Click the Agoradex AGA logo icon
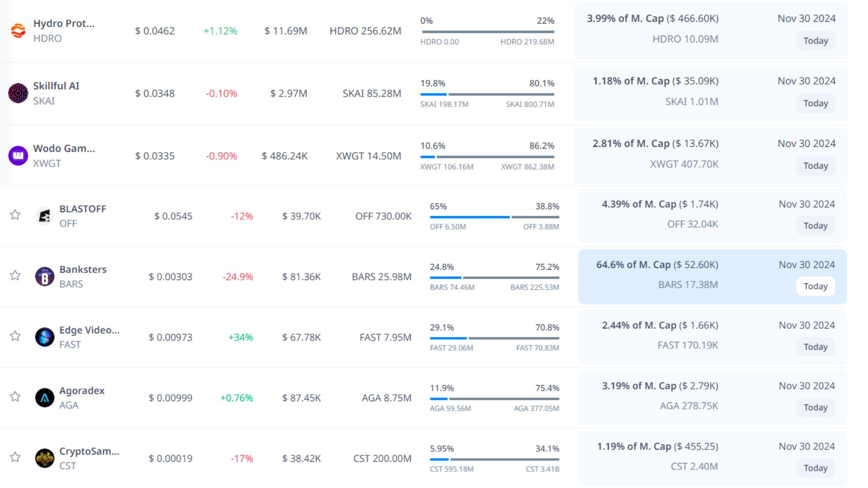This screenshot has height=488, width=868. 45,398
